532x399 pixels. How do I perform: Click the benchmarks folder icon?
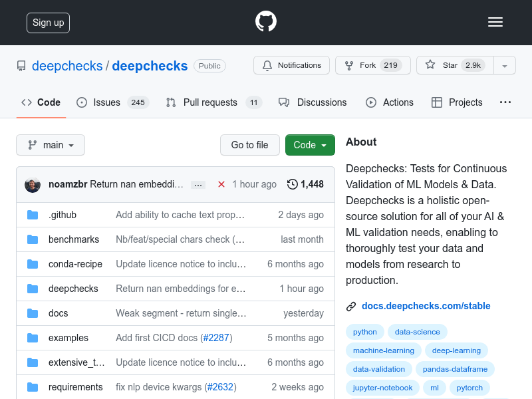[33, 239]
